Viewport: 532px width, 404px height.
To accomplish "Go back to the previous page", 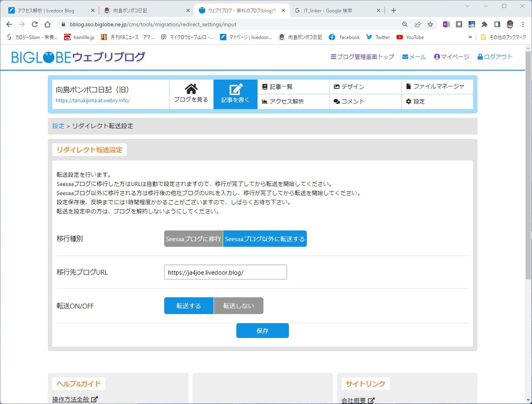I will [9, 24].
